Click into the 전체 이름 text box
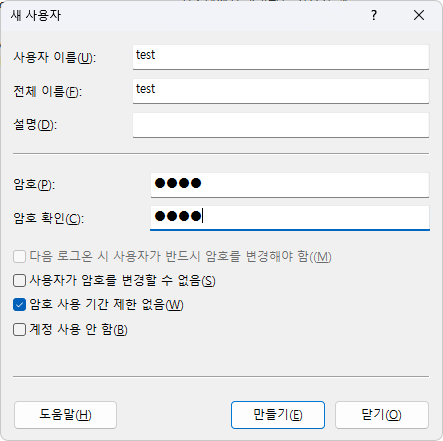The width and height of the screenshot is (443, 441). [x=281, y=91]
